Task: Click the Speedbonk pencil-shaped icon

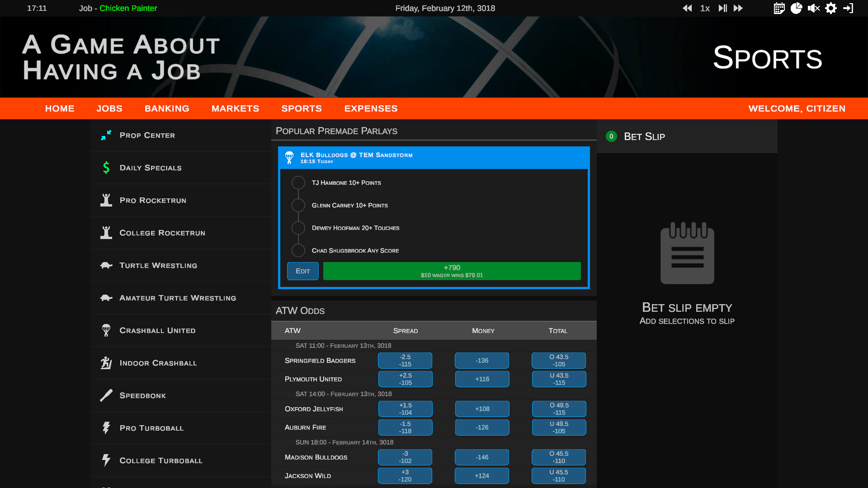Action: (x=106, y=395)
